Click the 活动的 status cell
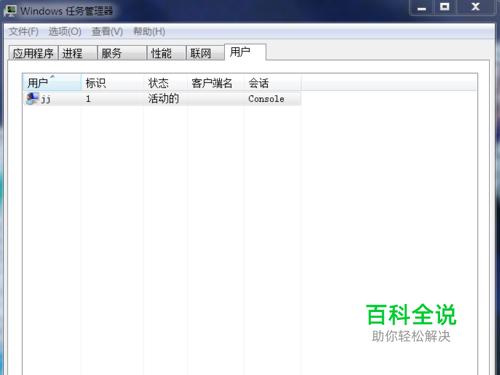 (163, 99)
